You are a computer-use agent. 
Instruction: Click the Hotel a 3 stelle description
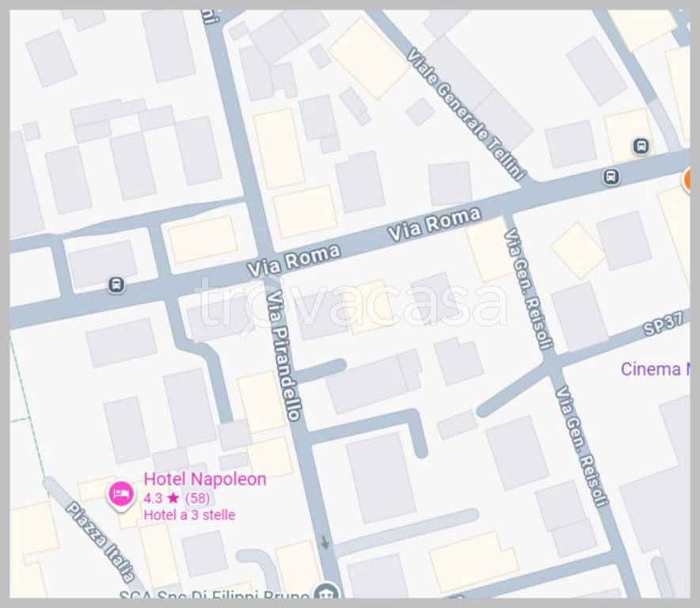point(189,515)
